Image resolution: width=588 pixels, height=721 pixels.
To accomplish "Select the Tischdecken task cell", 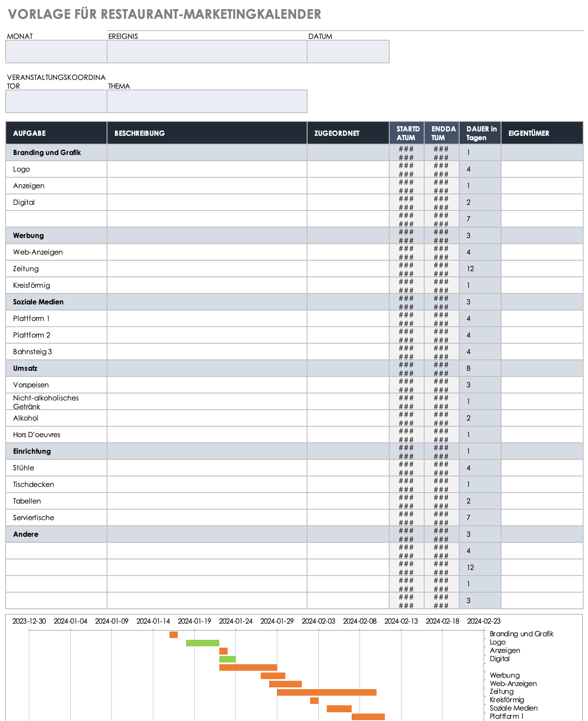I will [56, 484].
